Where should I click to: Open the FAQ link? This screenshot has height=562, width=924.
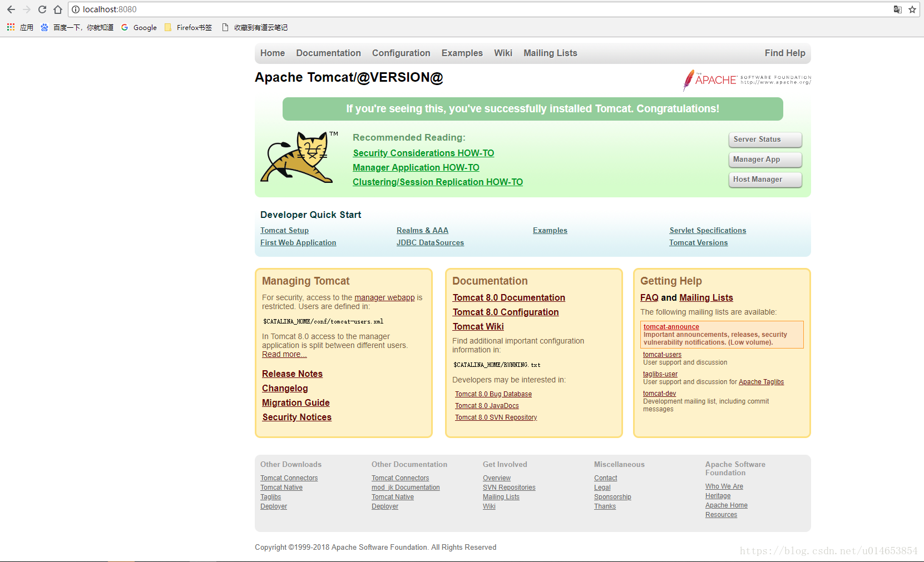point(649,297)
